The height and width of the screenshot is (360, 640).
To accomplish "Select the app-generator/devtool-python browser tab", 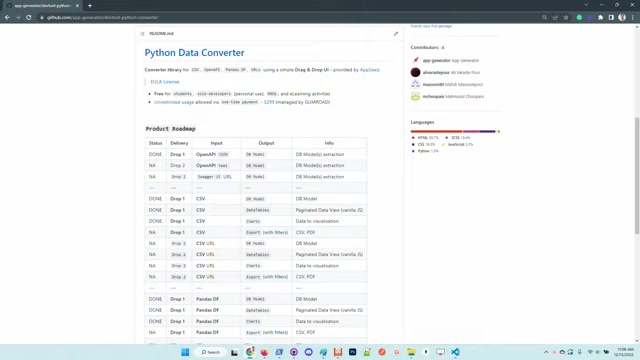I will (42, 6).
